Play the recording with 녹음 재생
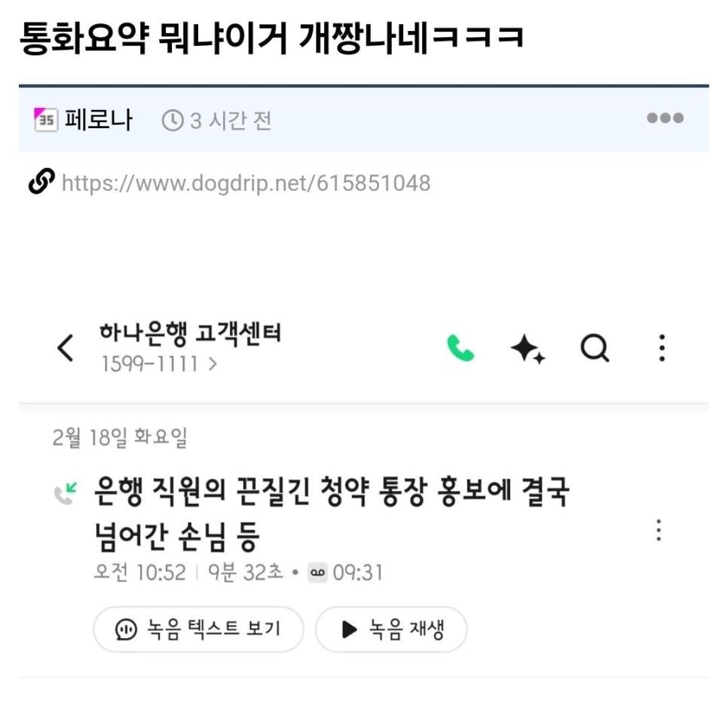This screenshot has width=728, height=702. [x=391, y=630]
